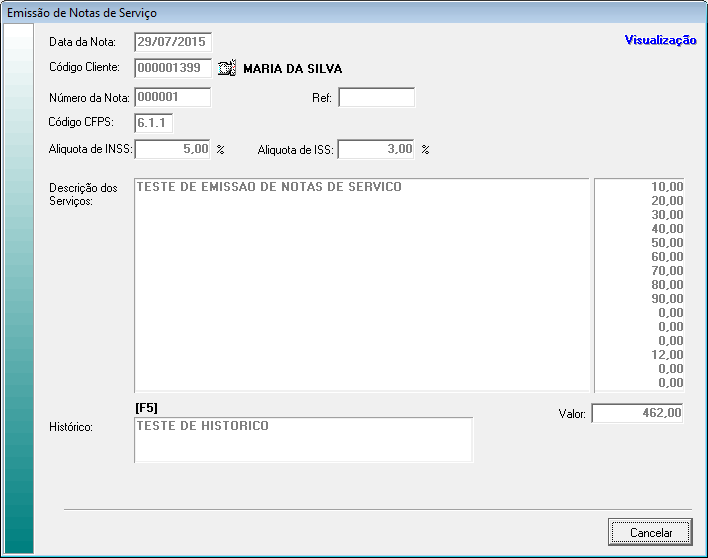708x558 pixels.
Task: Focus the Aliquota de ISS percentage field
Action: coord(376,149)
